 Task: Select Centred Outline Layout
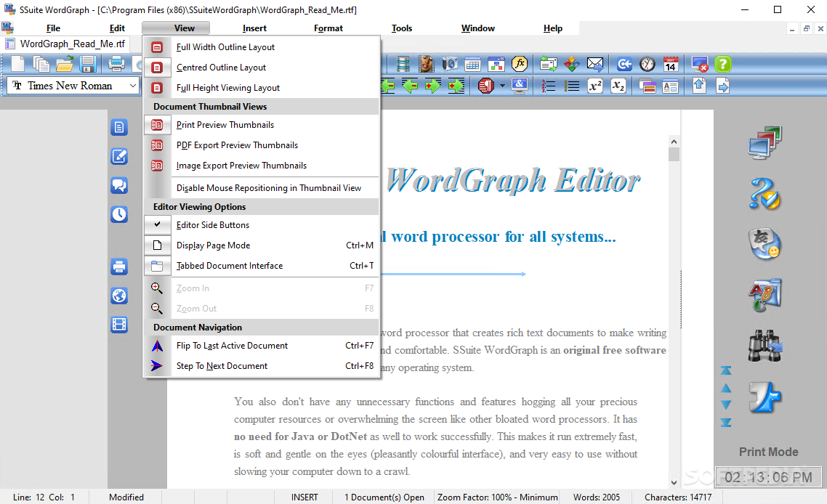(262, 68)
